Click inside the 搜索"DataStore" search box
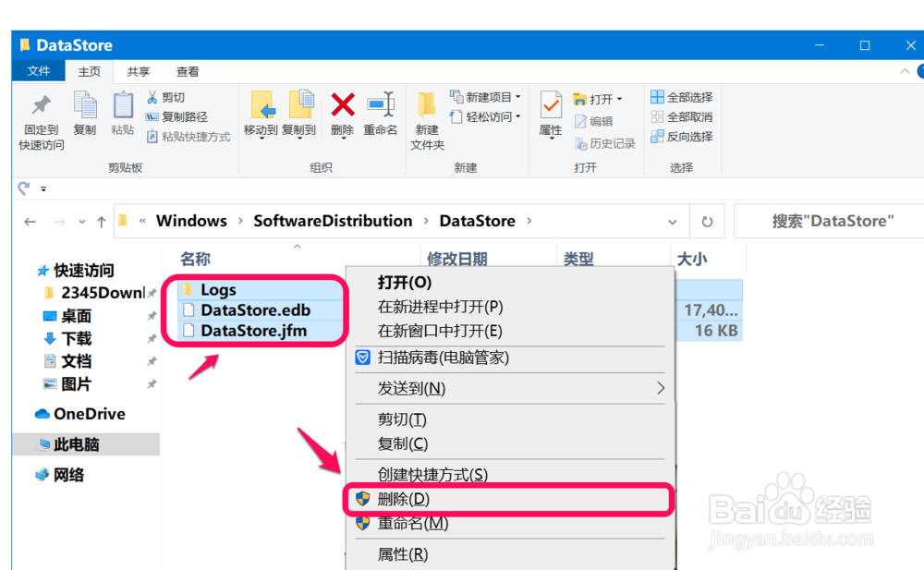The image size is (924, 570). coord(827,221)
